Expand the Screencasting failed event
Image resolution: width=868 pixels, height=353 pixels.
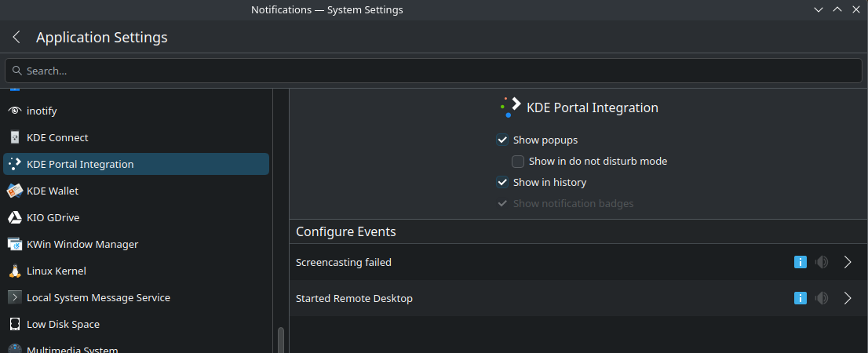pyautogui.click(x=848, y=262)
